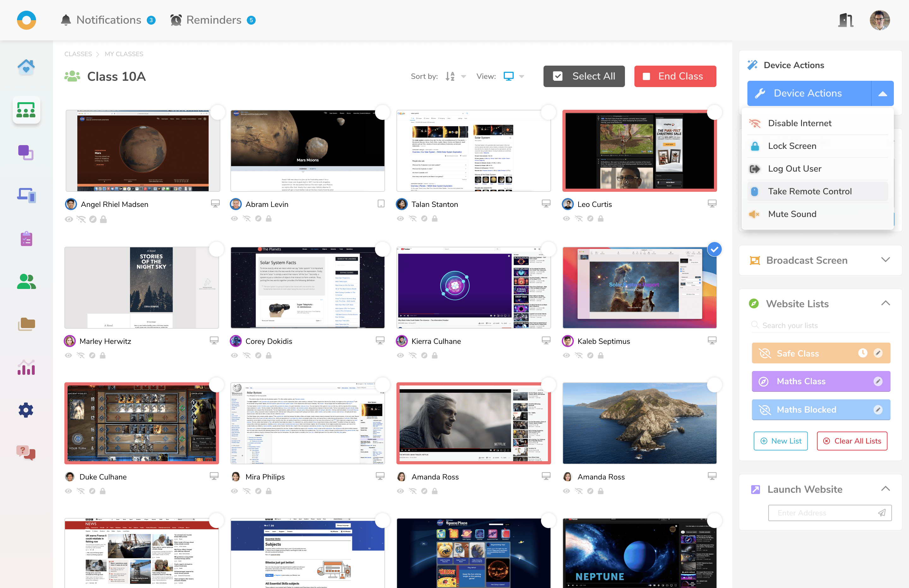Open the Devices sidebar icon
The width and height of the screenshot is (909, 588).
click(26, 196)
